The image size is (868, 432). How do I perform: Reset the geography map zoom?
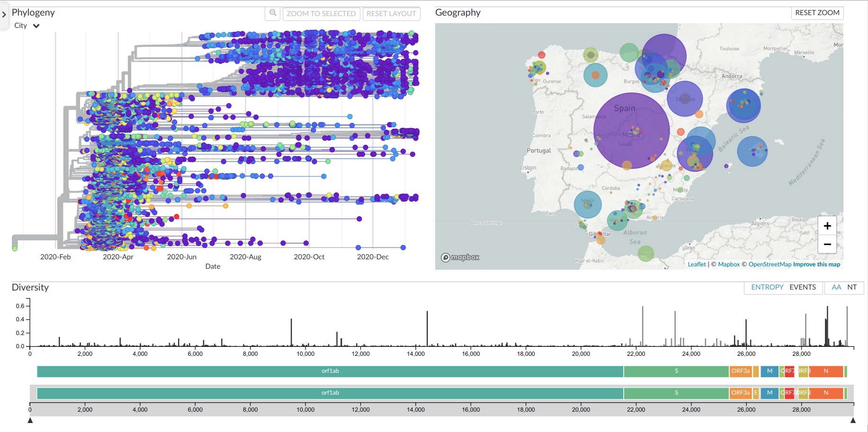tap(817, 13)
